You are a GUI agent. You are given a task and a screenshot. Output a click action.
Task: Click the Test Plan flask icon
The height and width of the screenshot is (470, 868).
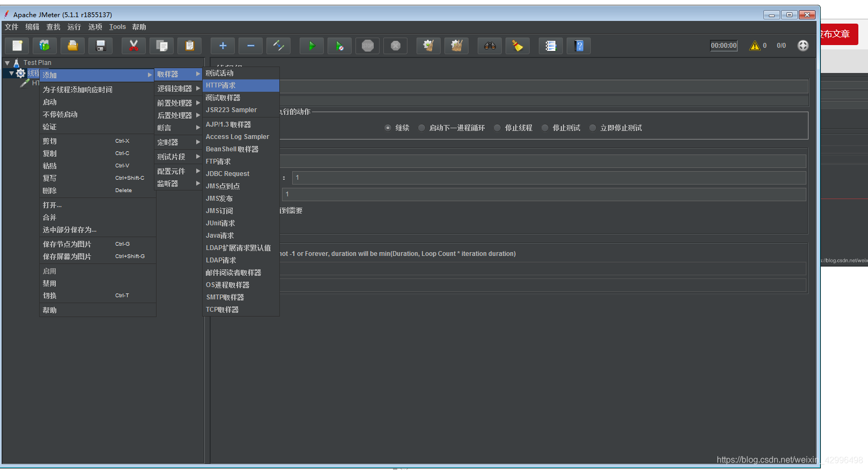(17, 63)
